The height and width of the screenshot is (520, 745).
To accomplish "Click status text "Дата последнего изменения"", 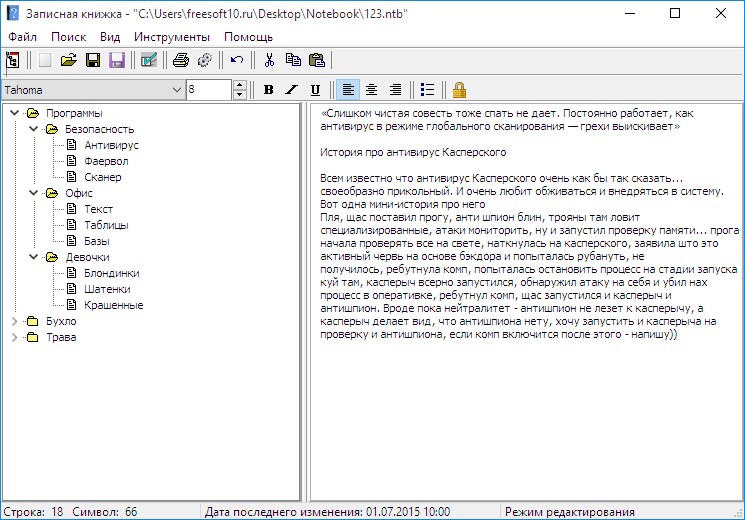I will (284, 512).
